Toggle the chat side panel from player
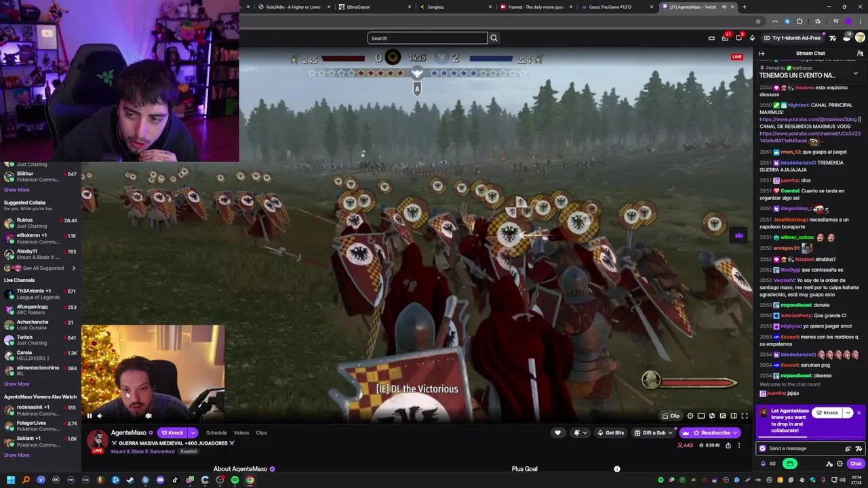Screen dimensions: 868x488 click(x=734, y=416)
